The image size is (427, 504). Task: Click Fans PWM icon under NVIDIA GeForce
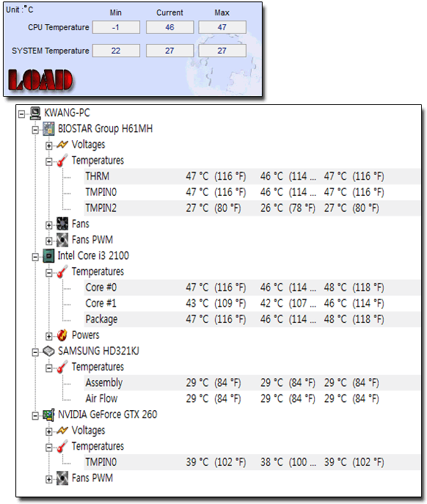coord(62,478)
